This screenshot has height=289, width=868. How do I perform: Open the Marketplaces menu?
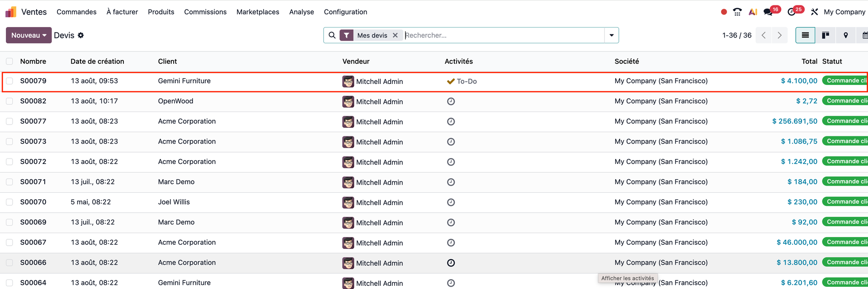coord(258,12)
